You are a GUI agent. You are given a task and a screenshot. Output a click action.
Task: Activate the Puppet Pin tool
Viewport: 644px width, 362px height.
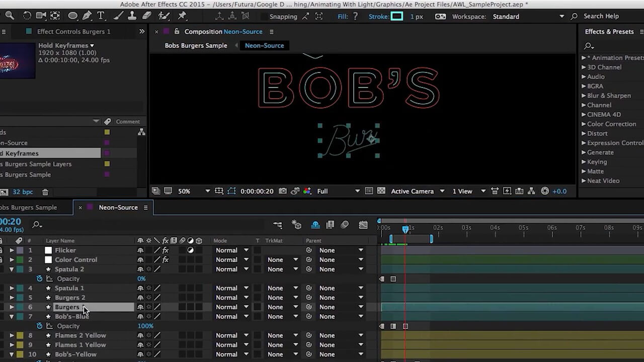(182, 16)
